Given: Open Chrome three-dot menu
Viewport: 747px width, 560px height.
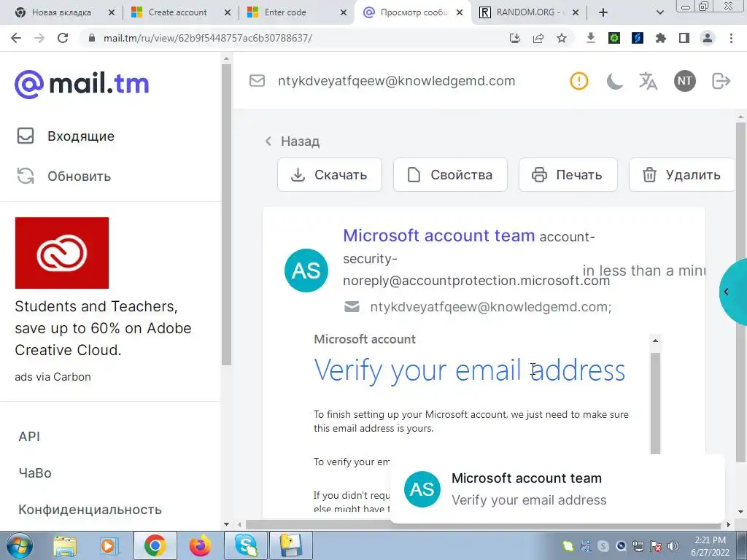Looking at the screenshot, I should [x=731, y=38].
